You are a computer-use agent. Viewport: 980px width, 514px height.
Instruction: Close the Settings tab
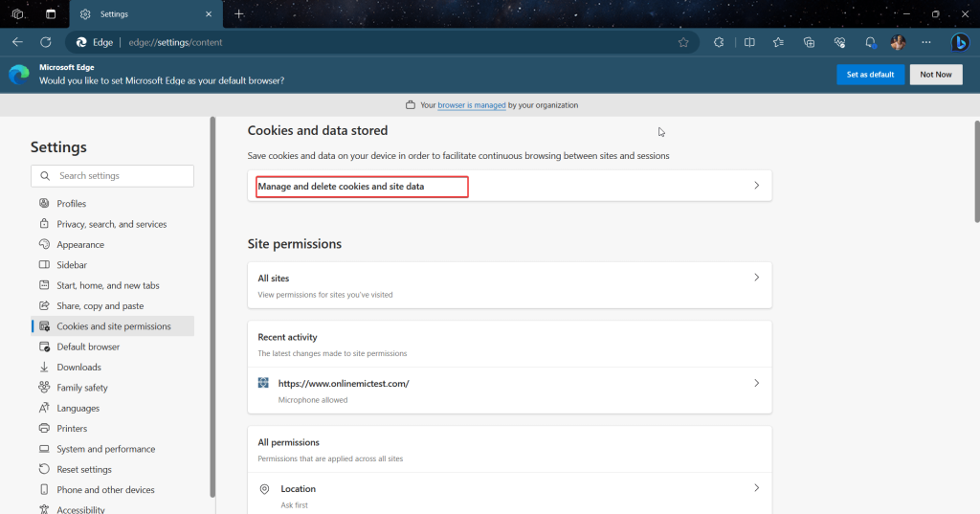[x=209, y=13]
